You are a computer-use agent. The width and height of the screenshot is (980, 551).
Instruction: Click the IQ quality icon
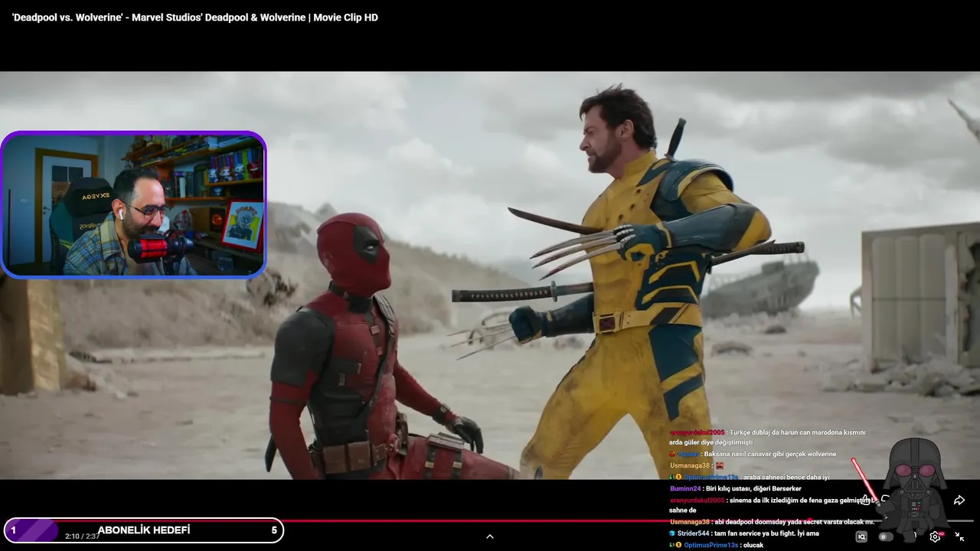(861, 537)
